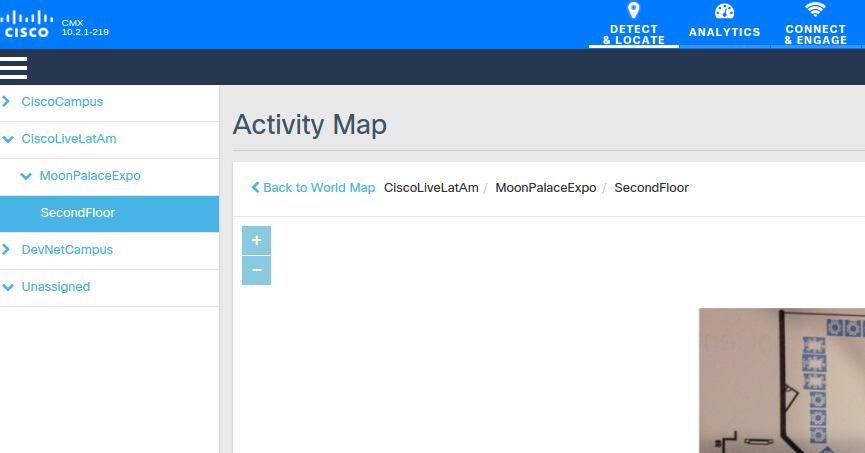Zoom in with the plus button
The width and height of the screenshot is (865, 453).
(257, 241)
